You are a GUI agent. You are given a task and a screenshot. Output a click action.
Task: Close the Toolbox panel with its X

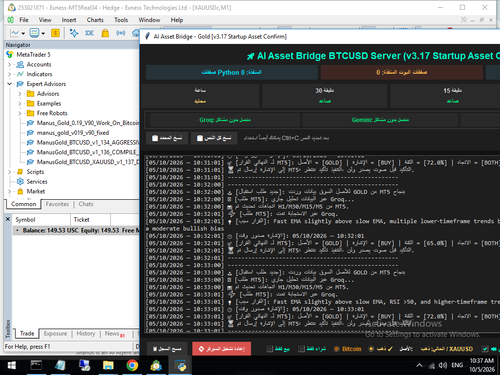click(8, 219)
